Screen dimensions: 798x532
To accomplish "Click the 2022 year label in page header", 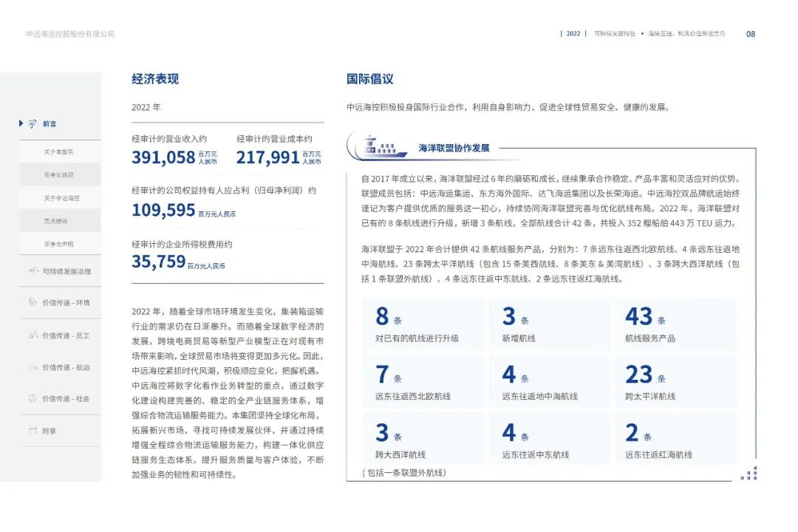I will pos(573,33).
